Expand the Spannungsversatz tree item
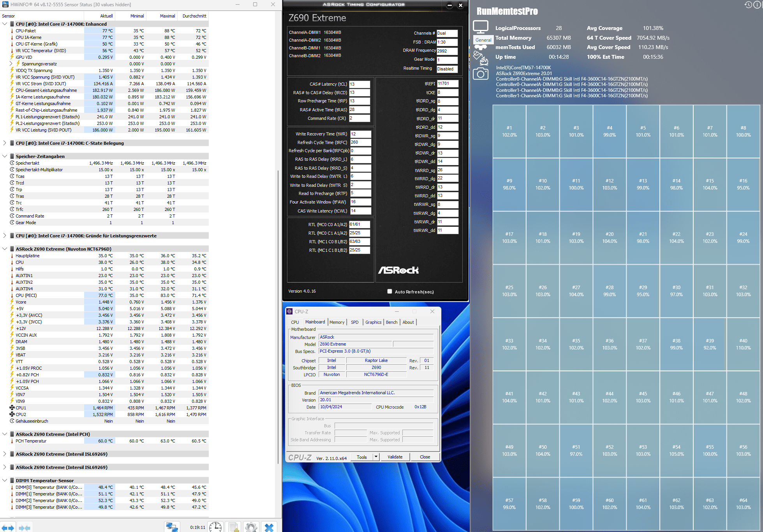Image resolution: width=763 pixels, height=532 pixels. (x=11, y=64)
